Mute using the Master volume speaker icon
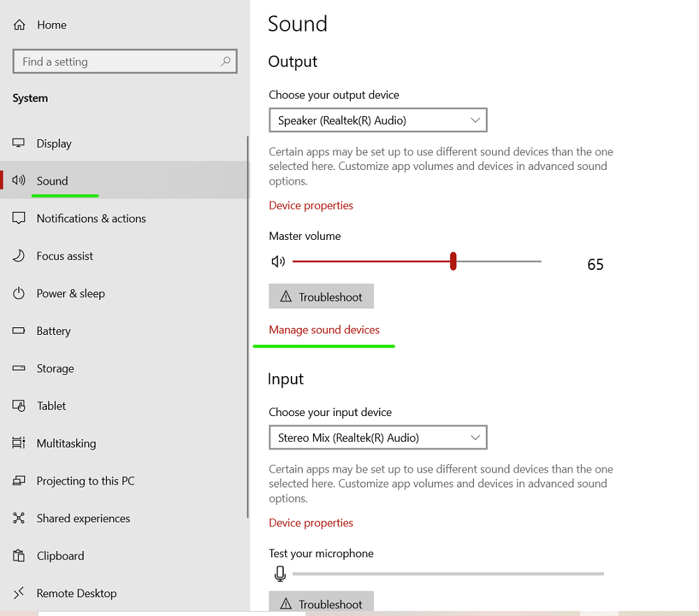 coord(278,262)
